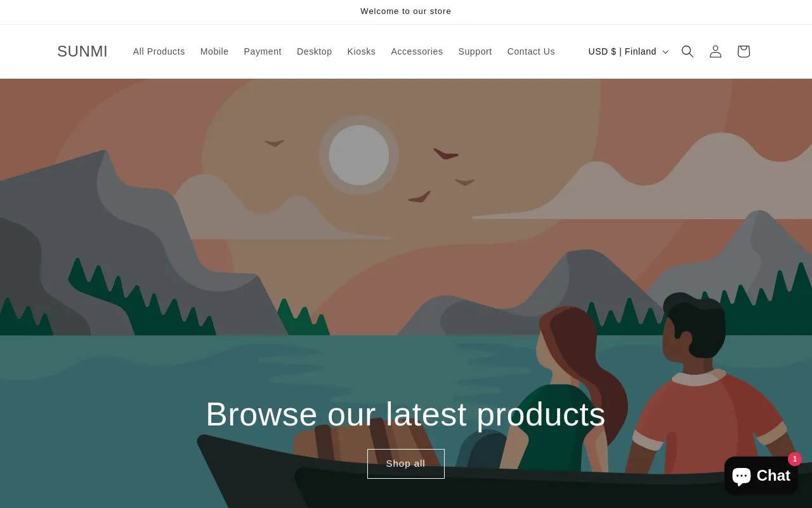Screen dimensions: 812x508
Task: Click the hero banner sun illustration
Action: pos(359,155)
